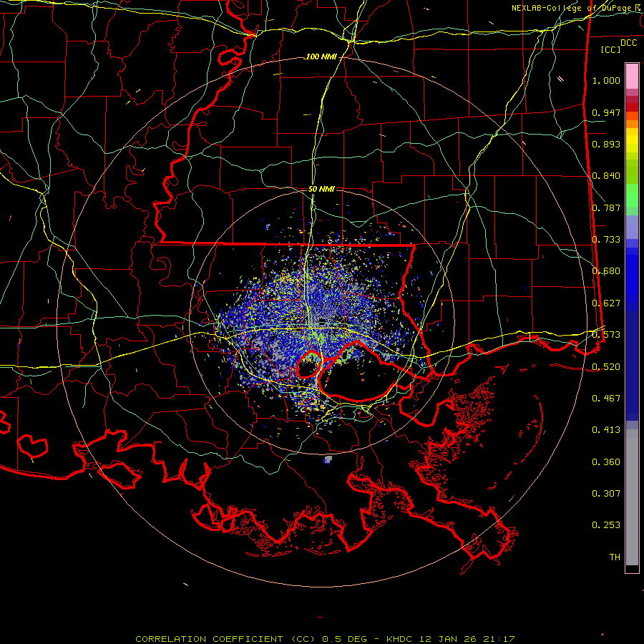644x644 pixels.
Task: Pick the bright green color bar segment
Action: [632, 195]
